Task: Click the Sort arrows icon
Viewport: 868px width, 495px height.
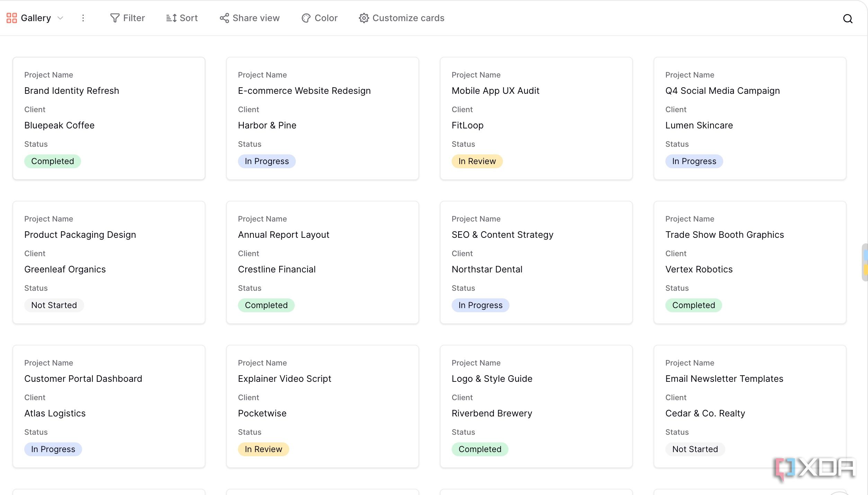Action: click(x=171, y=18)
